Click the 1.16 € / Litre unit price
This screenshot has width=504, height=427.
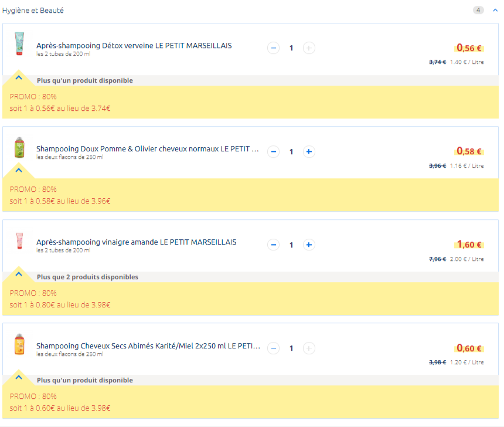pyautogui.click(x=466, y=166)
